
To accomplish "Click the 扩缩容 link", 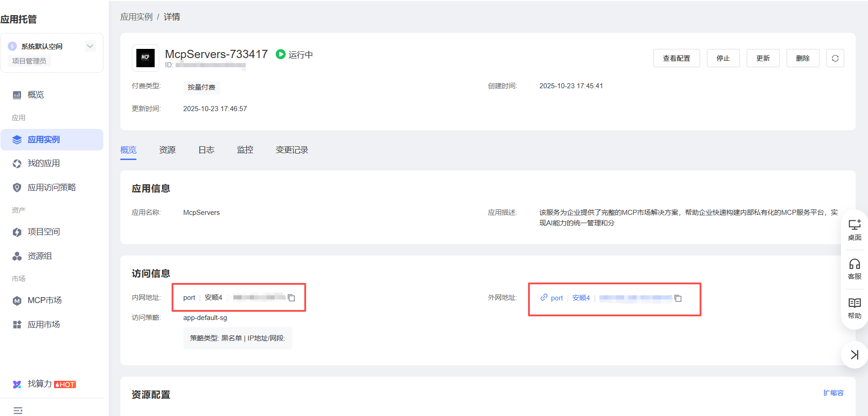I will point(833,393).
